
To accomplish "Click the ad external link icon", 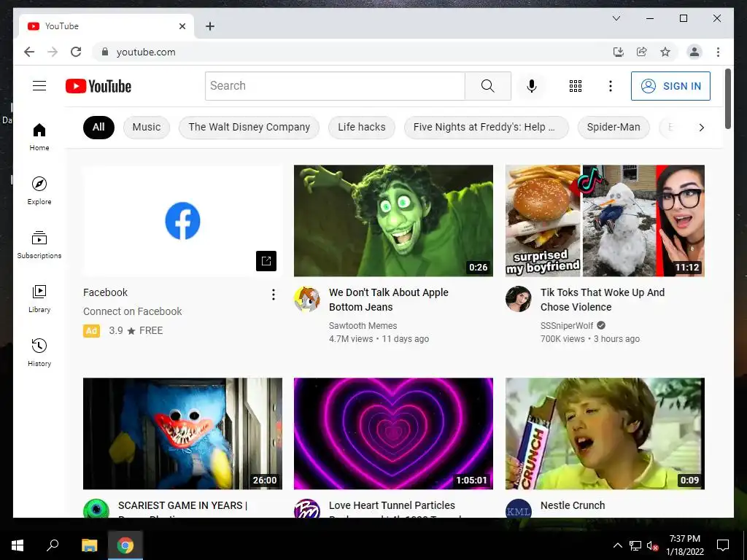I will pyautogui.click(x=266, y=260).
